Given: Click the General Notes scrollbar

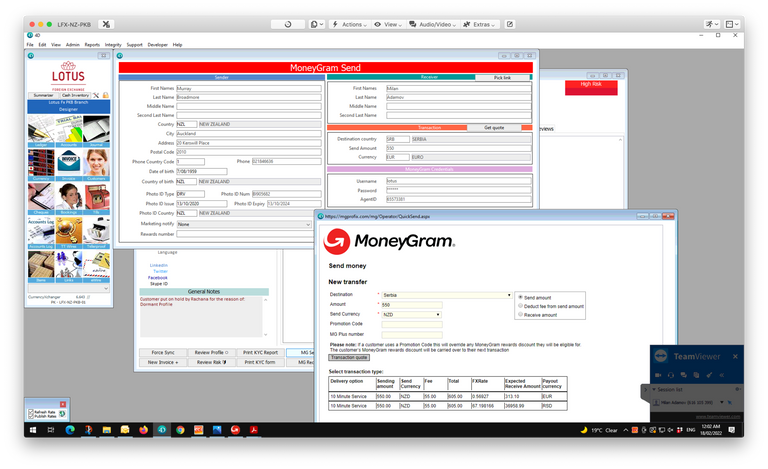Looking at the screenshot, I should [x=265, y=317].
